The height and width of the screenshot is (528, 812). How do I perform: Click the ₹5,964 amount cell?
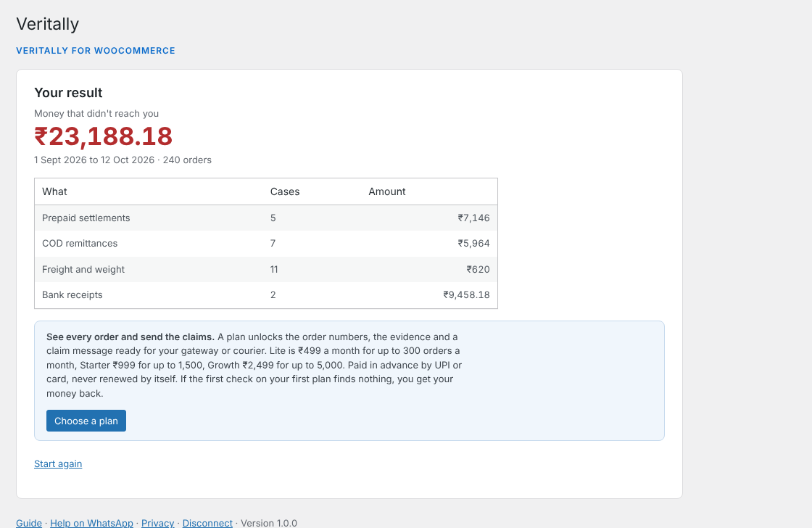point(473,244)
